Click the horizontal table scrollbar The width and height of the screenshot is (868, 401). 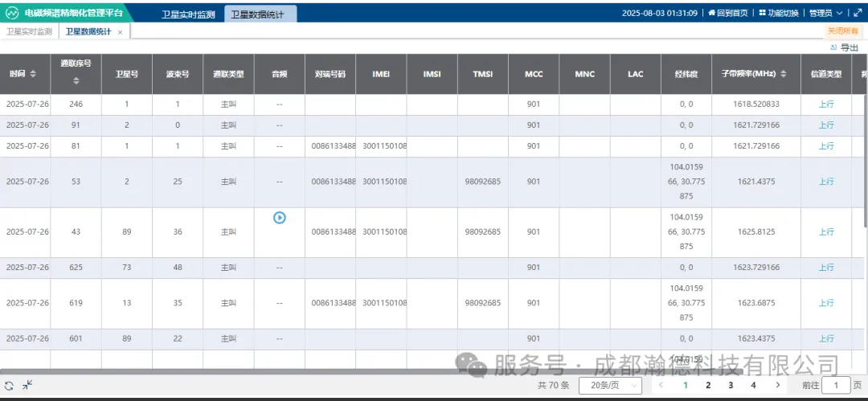pos(371,371)
